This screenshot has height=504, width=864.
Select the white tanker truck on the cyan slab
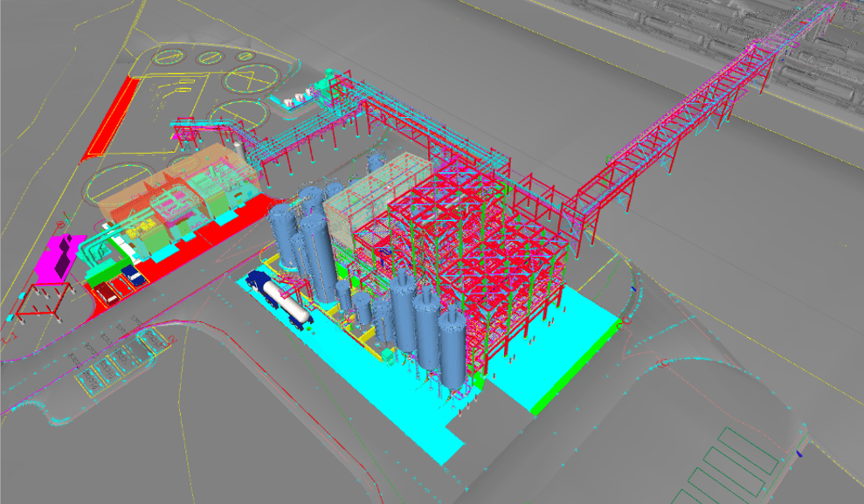[282, 300]
